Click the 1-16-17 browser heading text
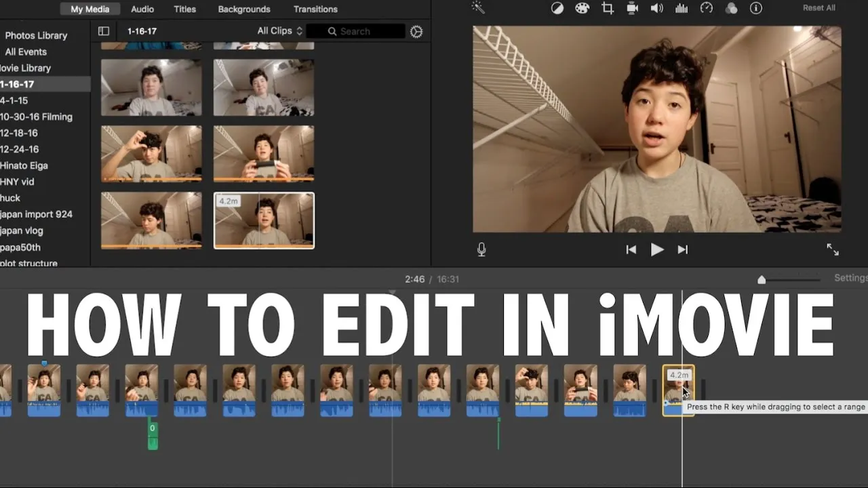The image size is (868, 488). pyautogui.click(x=142, y=31)
